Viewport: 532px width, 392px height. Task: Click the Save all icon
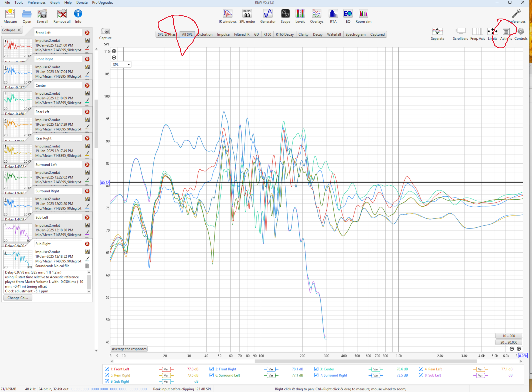pyautogui.click(x=42, y=14)
